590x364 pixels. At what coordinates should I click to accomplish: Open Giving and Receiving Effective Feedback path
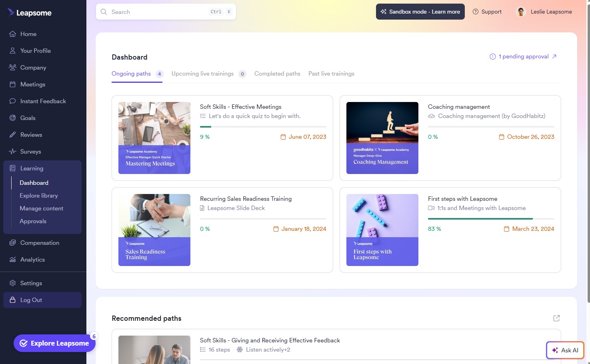[x=270, y=340]
